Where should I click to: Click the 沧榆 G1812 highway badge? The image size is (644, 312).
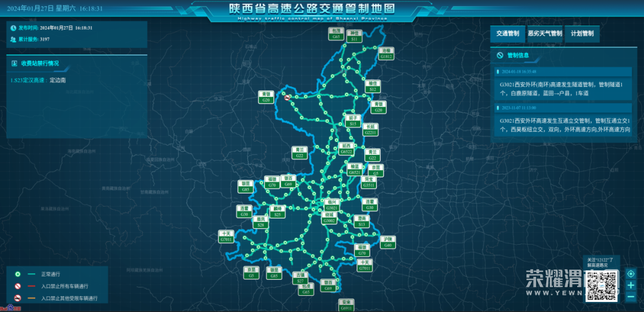[x=386, y=54]
